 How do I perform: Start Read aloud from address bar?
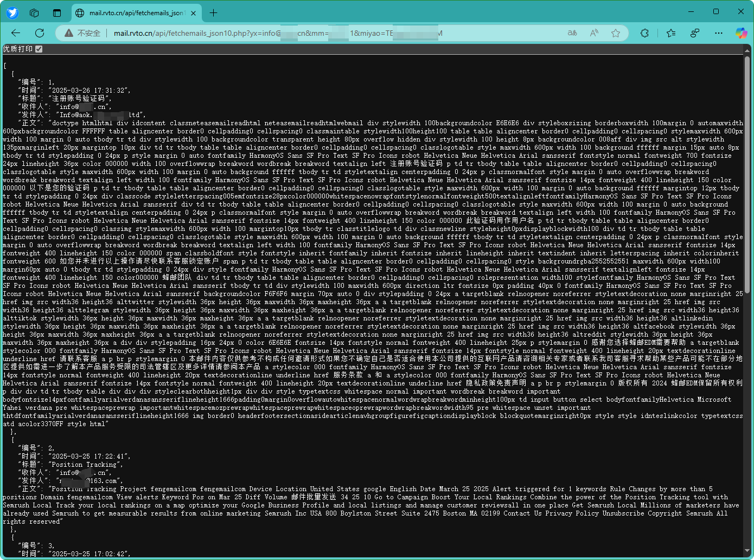(x=594, y=33)
